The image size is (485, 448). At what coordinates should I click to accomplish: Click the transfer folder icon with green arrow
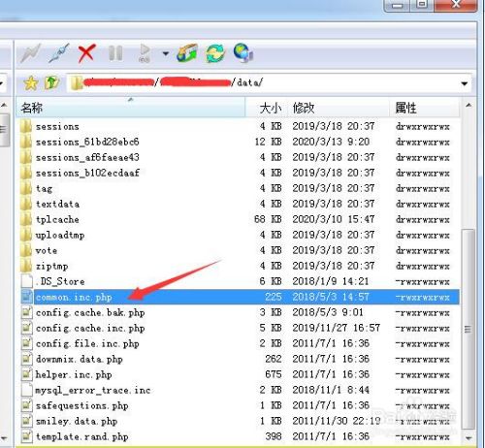point(187,53)
